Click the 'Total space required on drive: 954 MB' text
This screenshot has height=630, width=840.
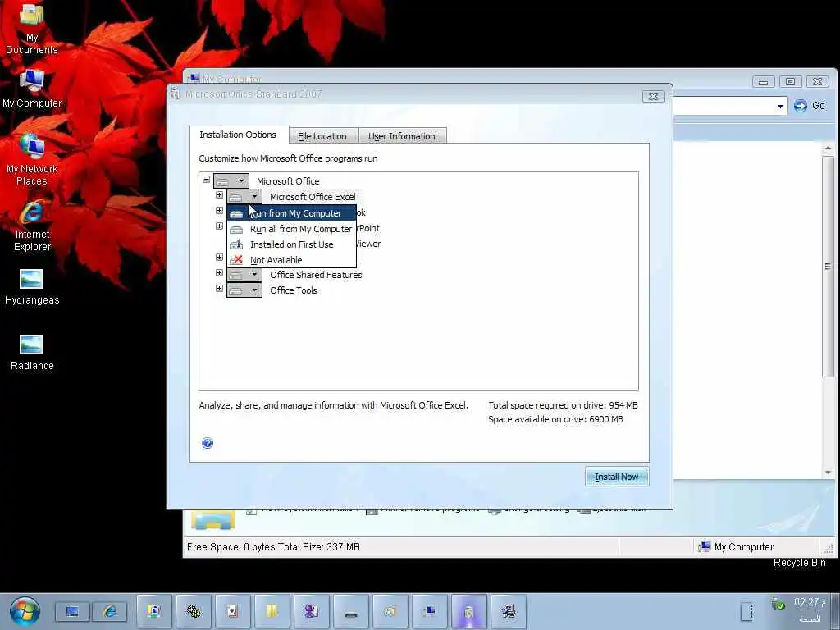click(x=563, y=405)
